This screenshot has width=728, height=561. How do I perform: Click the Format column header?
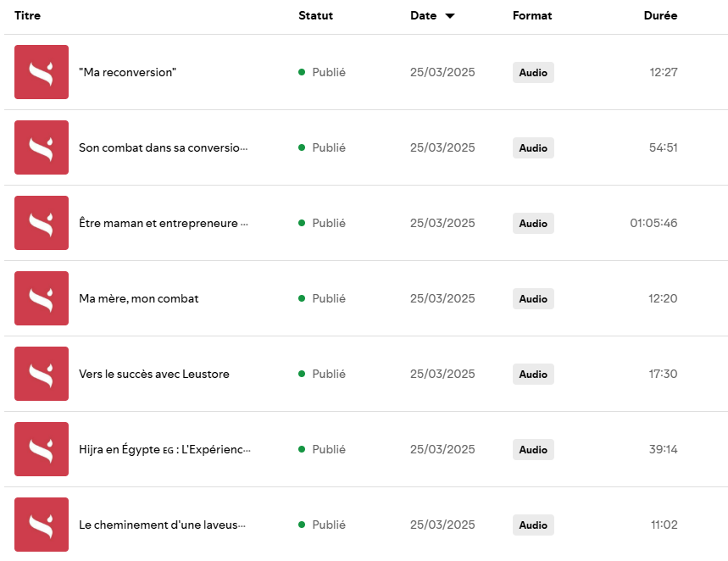point(532,16)
